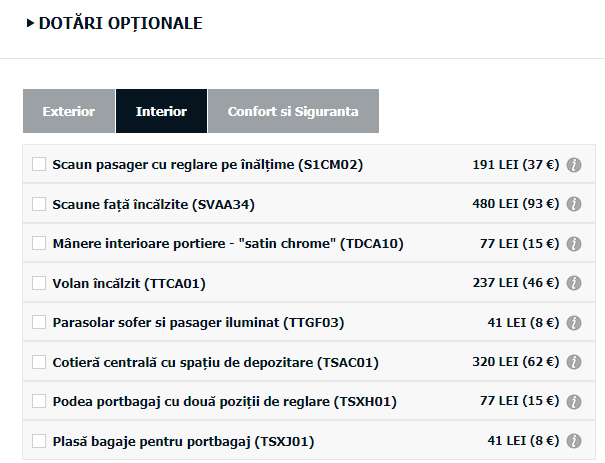Show info for Scaune față încălzite
The height and width of the screenshot is (463, 605).
click(574, 204)
